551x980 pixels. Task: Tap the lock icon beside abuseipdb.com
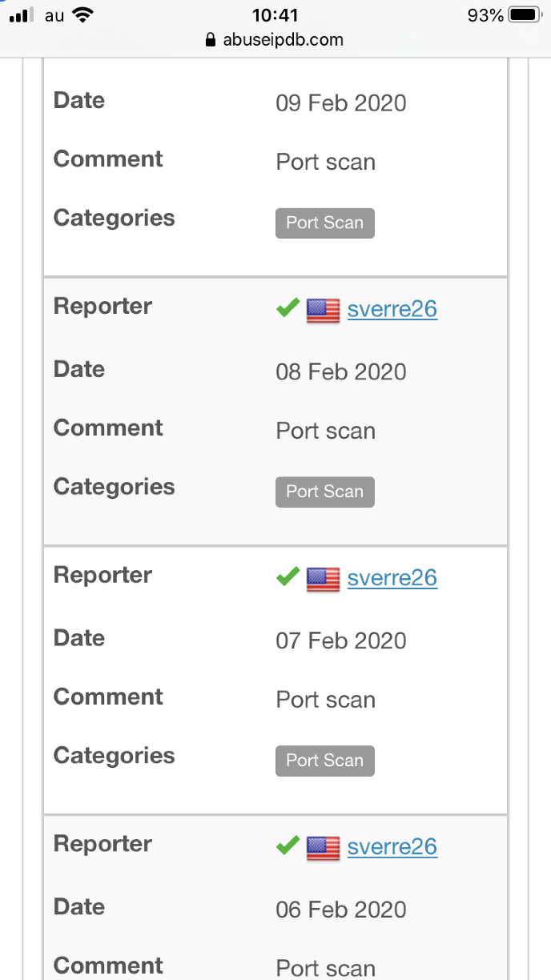tap(211, 39)
